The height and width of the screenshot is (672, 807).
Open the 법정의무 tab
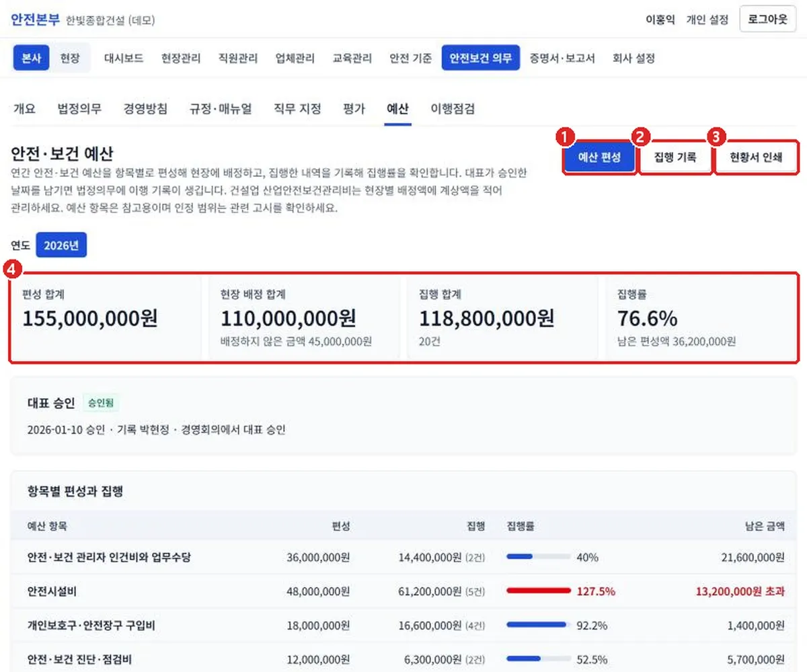[79, 109]
